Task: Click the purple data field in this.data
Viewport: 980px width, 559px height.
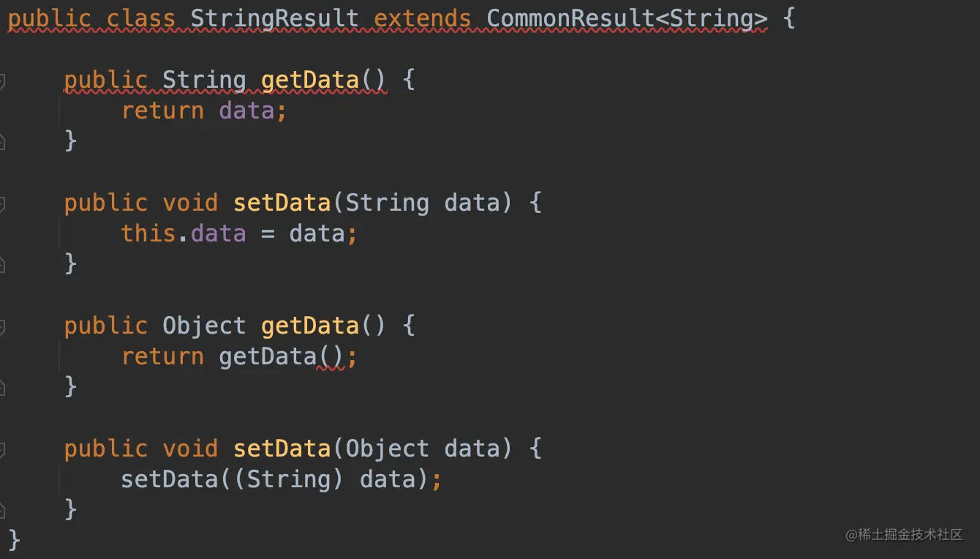Action: pyautogui.click(x=218, y=233)
